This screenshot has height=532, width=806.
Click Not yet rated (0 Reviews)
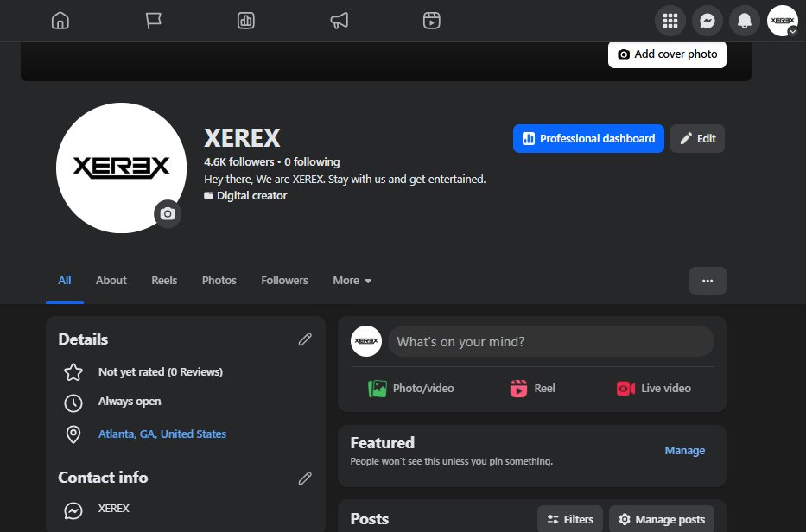161,372
